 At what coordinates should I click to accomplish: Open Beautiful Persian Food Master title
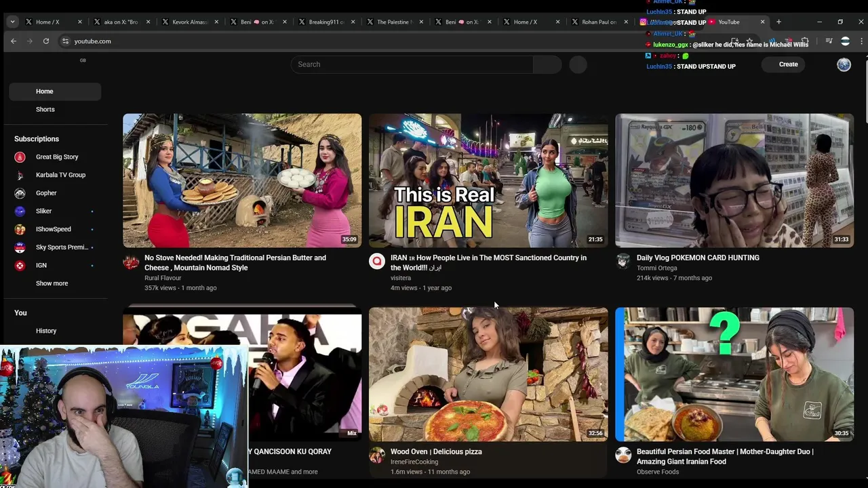[725, 456]
